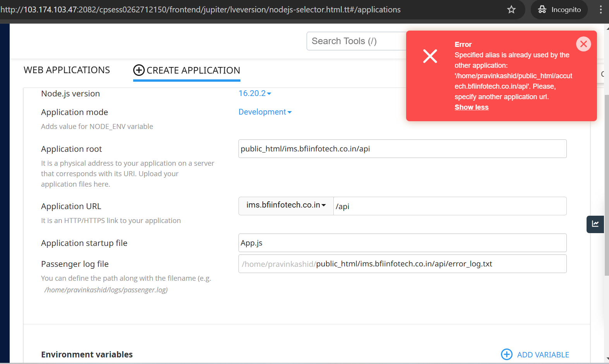Click the large X error icon
609x364 pixels.
pyautogui.click(x=430, y=57)
